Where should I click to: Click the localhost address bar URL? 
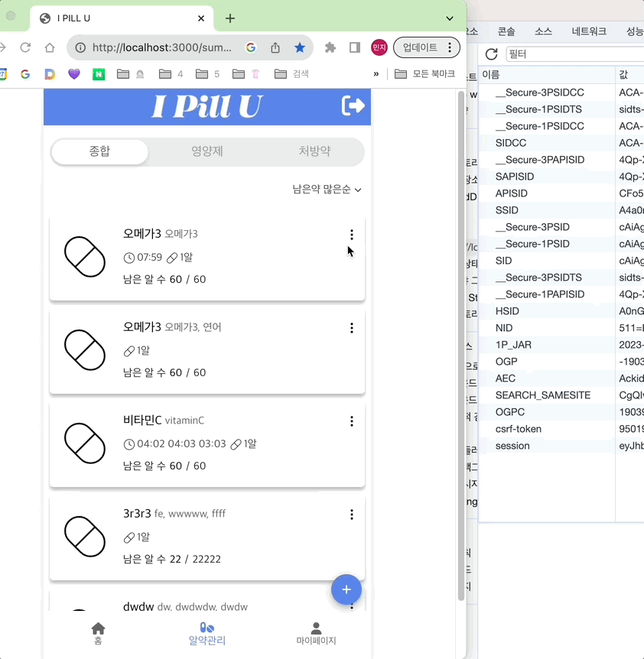(x=162, y=47)
